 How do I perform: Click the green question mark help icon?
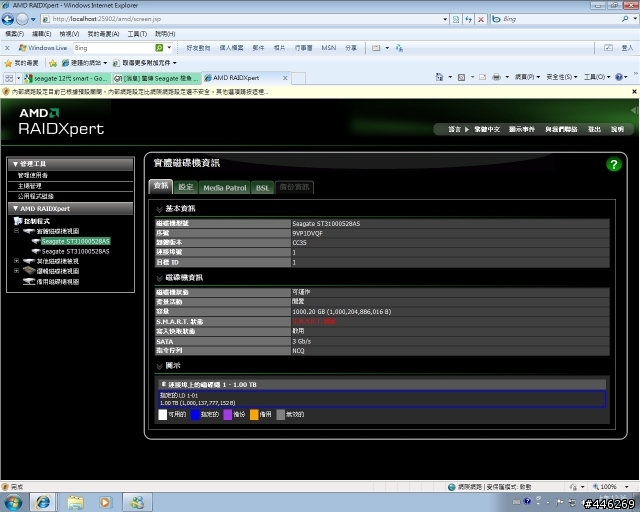(x=613, y=165)
